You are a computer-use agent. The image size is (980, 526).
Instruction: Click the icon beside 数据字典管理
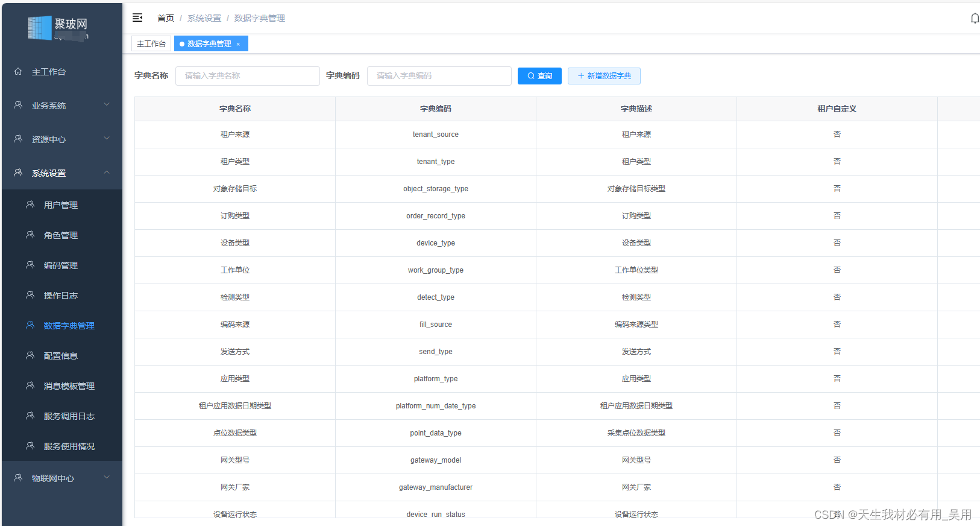pyautogui.click(x=30, y=325)
